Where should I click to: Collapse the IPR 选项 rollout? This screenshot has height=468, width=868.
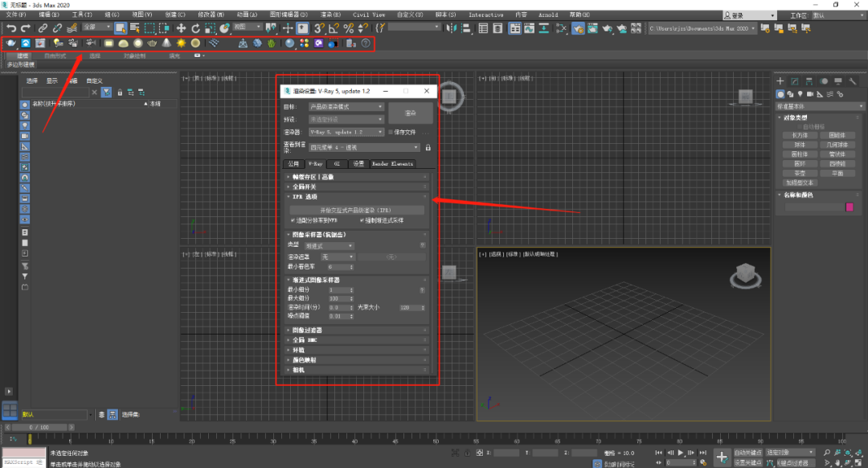pos(357,197)
